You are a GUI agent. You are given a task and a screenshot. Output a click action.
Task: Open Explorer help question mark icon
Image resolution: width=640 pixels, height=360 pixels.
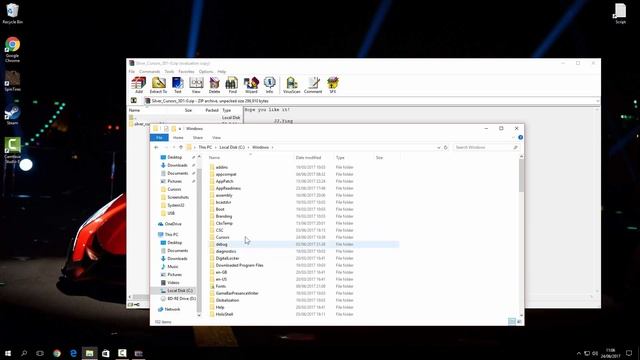(x=520, y=138)
